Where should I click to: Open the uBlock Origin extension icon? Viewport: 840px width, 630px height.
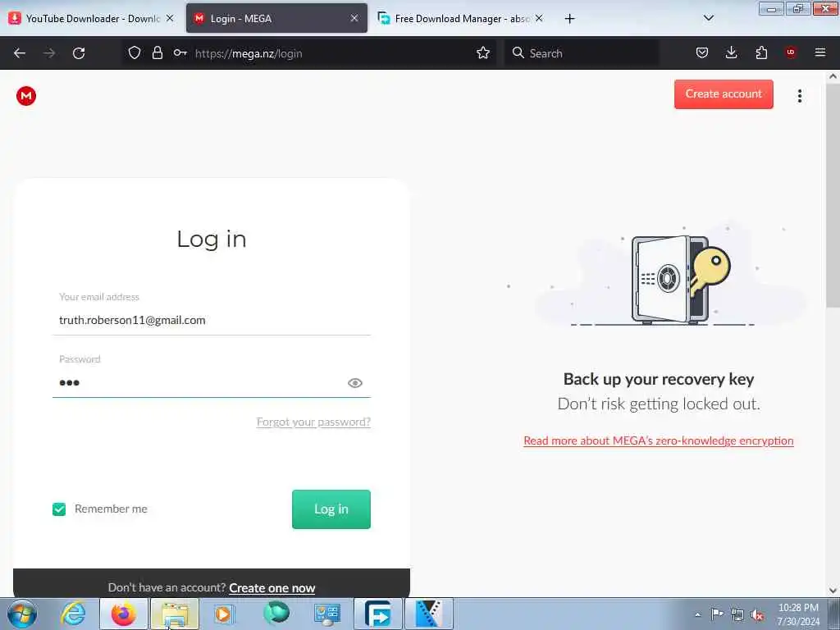coord(790,52)
